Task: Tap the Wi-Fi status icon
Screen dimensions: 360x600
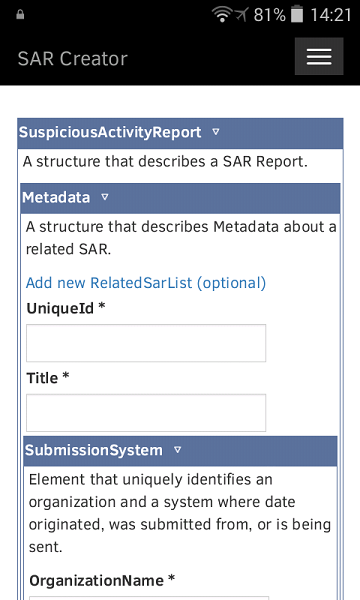Action: [222, 15]
